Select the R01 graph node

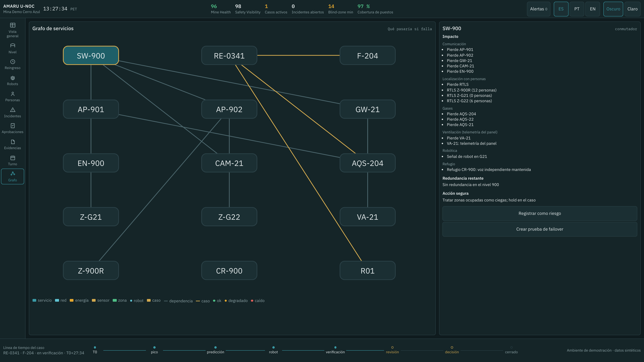click(x=368, y=270)
